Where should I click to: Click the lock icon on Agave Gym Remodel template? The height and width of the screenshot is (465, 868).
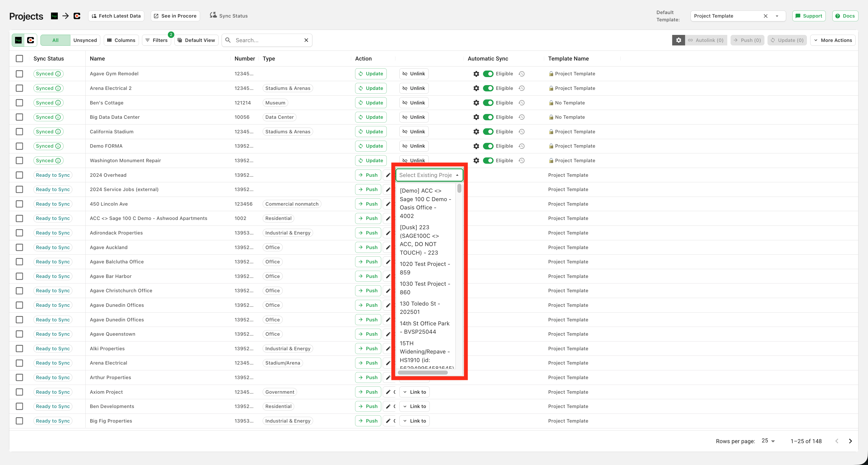[551, 74]
